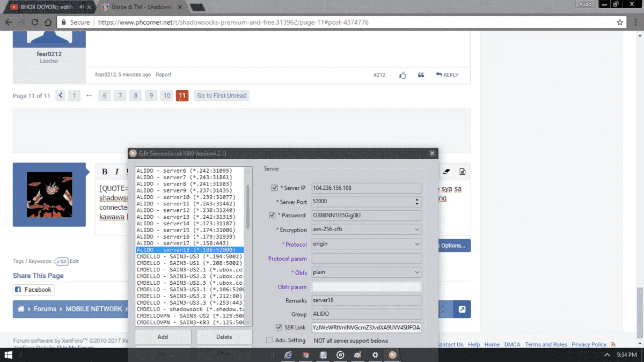Select CMDELLO - shadowsock server entry
Screen dimensions: 644x362
click(189, 309)
